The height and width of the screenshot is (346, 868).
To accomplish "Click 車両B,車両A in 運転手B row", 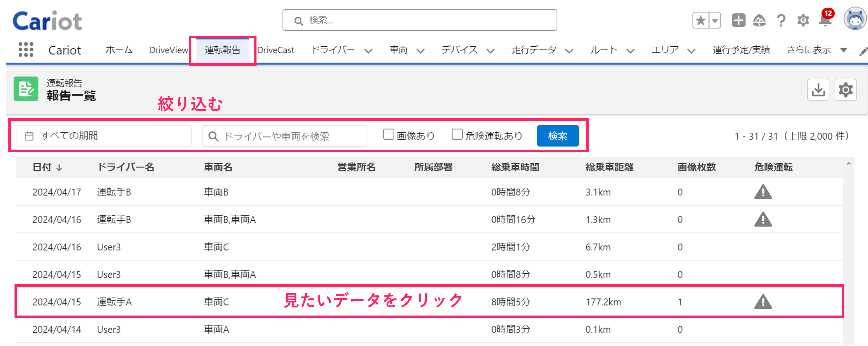I will click(230, 220).
